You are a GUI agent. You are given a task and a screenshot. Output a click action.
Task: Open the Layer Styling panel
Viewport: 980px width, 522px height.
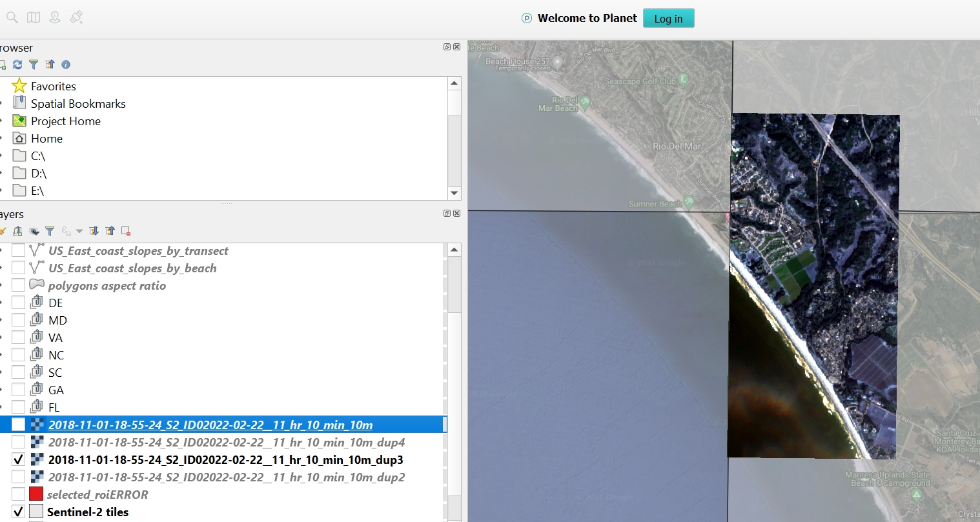point(3,230)
